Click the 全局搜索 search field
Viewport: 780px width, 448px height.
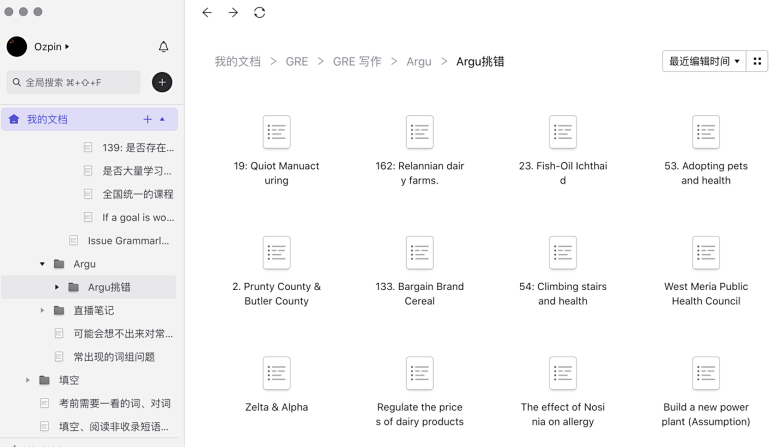click(x=74, y=82)
